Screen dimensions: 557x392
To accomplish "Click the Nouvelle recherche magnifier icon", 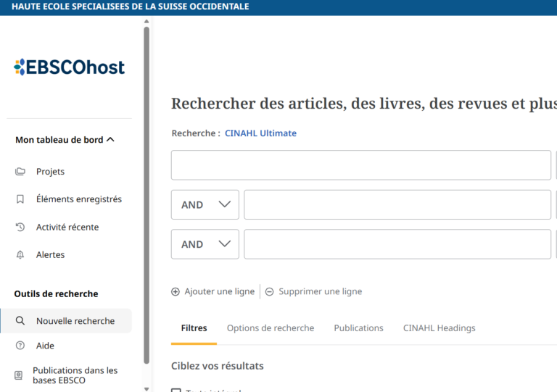I will [x=20, y=321].
